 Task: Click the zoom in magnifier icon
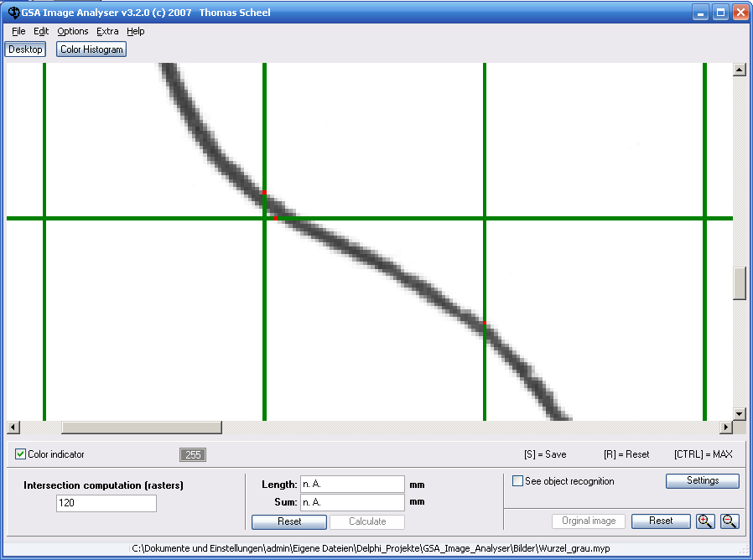tap(705, 521)
